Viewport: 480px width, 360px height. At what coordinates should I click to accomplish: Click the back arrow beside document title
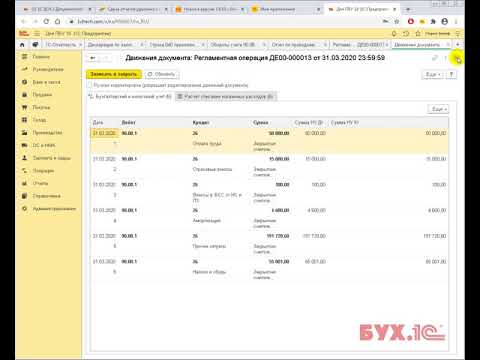coord(93,58)
